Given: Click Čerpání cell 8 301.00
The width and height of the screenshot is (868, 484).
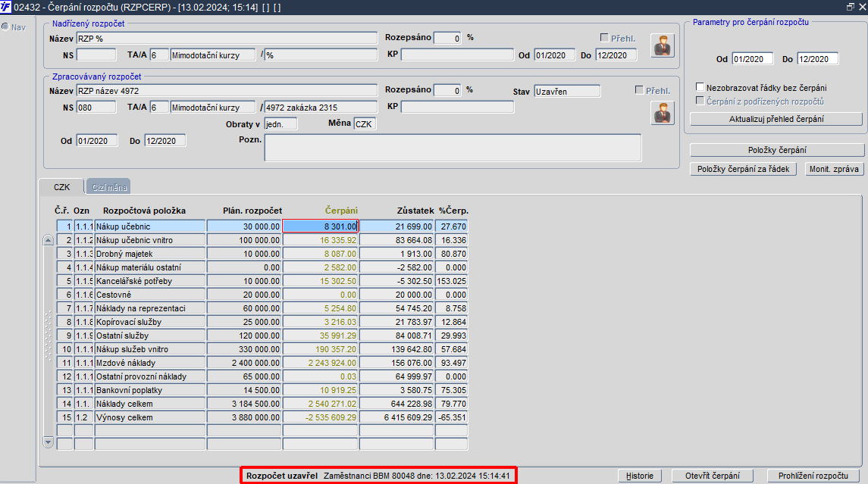Looking at the screenshot, I should pos(321,226).
